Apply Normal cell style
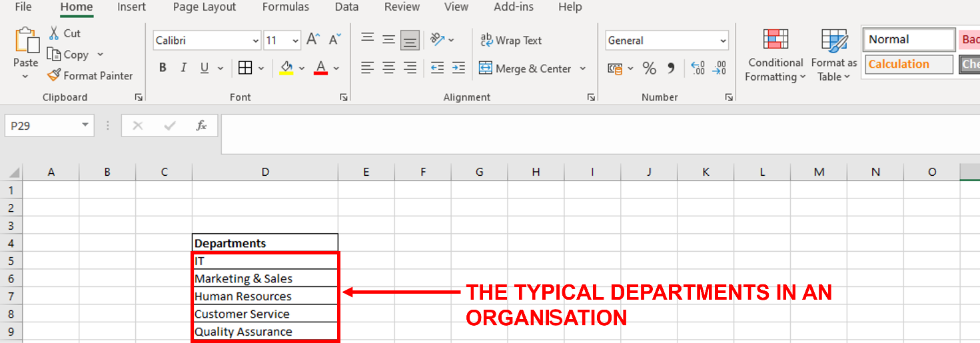The height and width of the screenshot is (343, 980). click(909, 39)
